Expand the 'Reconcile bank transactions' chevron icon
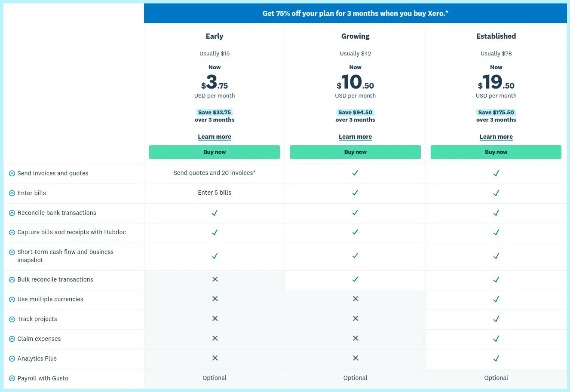570x392 pixels. coord(12,213)
